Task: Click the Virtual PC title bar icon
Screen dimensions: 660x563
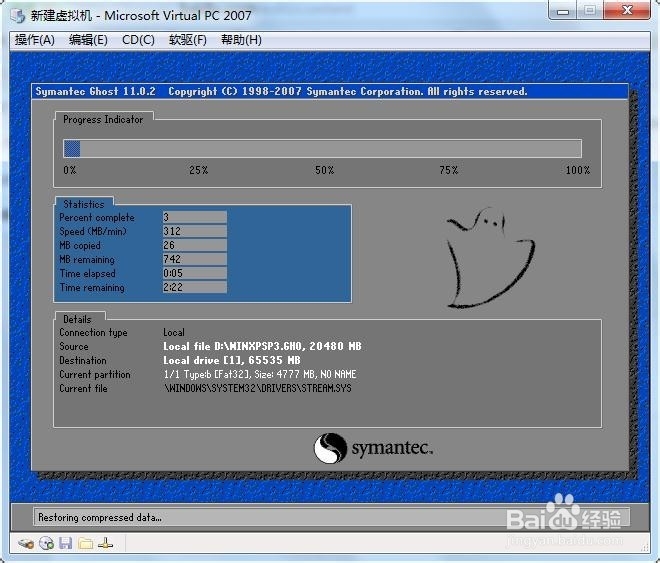Action: point(18,16)
